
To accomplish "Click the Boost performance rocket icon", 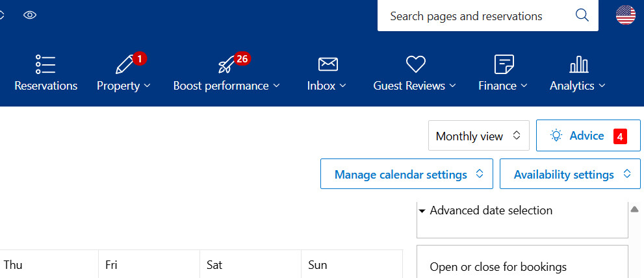I will pos(226,65).
